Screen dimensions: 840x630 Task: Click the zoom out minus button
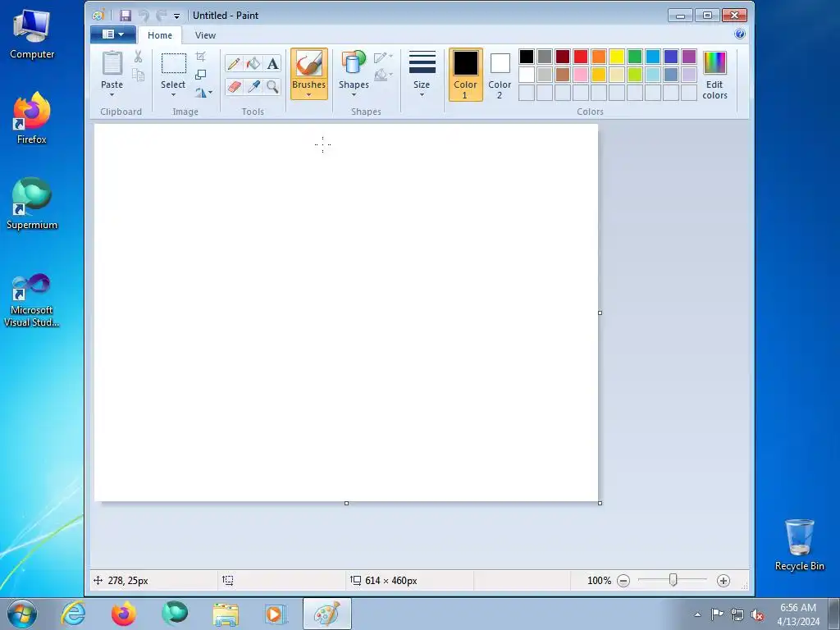(623, 581)
